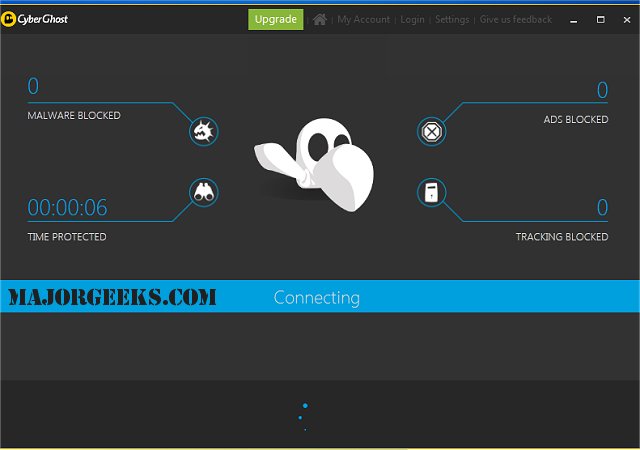Screen dimensions: 640x450
Task: Open Give us feedback link
Action: point(516,19)
